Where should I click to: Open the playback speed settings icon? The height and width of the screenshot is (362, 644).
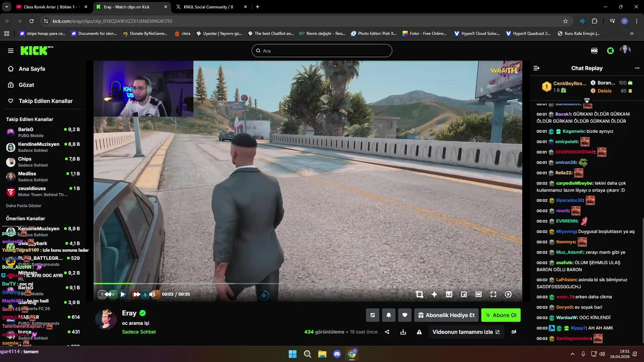pos(508,295)
